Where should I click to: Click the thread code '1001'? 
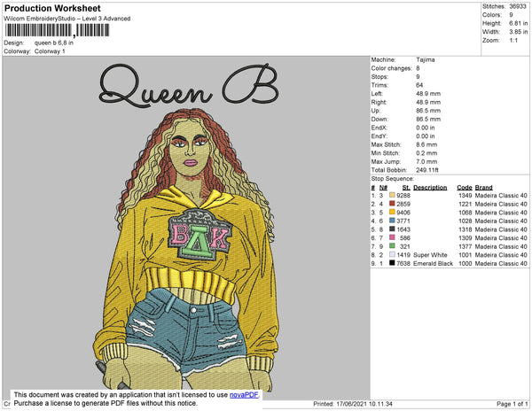[465, 255]
